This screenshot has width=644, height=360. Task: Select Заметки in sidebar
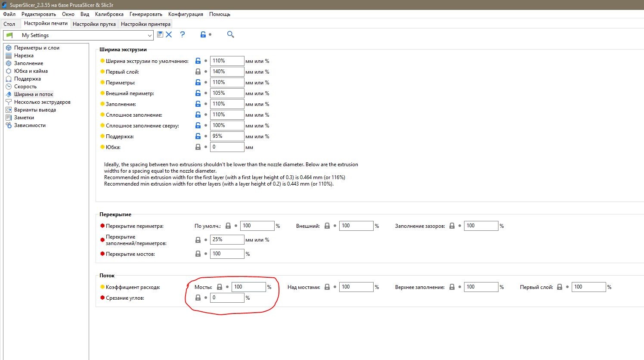[24, 118]
